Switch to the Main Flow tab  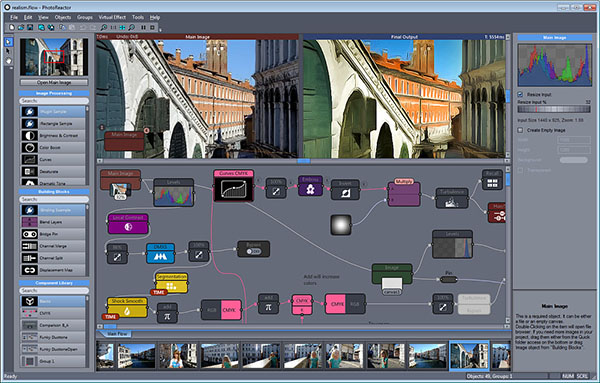pyautogui.click(x=116, y=334)
